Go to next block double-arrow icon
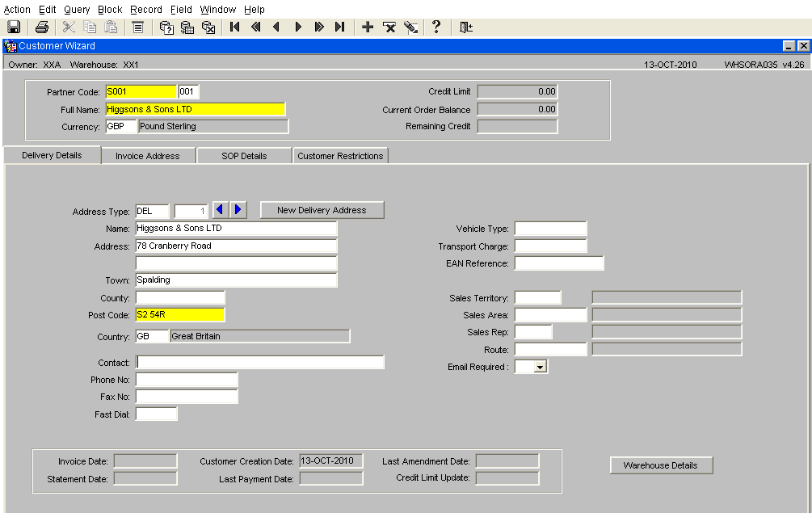812x513 pixels. click(x=319, y=27)
